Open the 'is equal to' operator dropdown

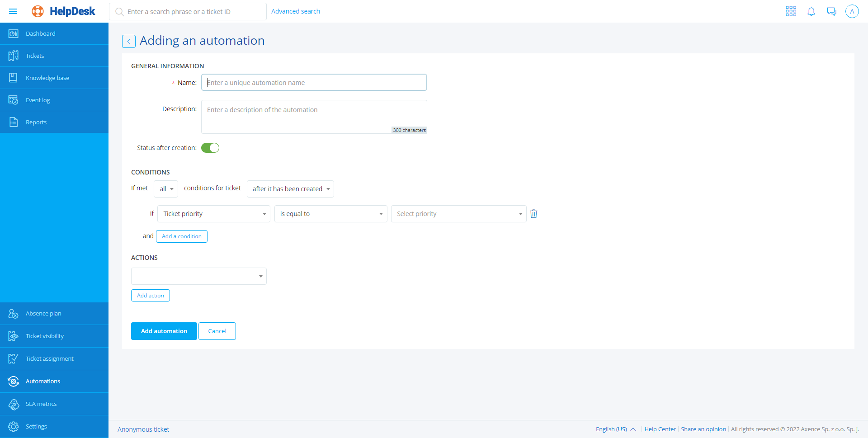(x=330, y=214)
